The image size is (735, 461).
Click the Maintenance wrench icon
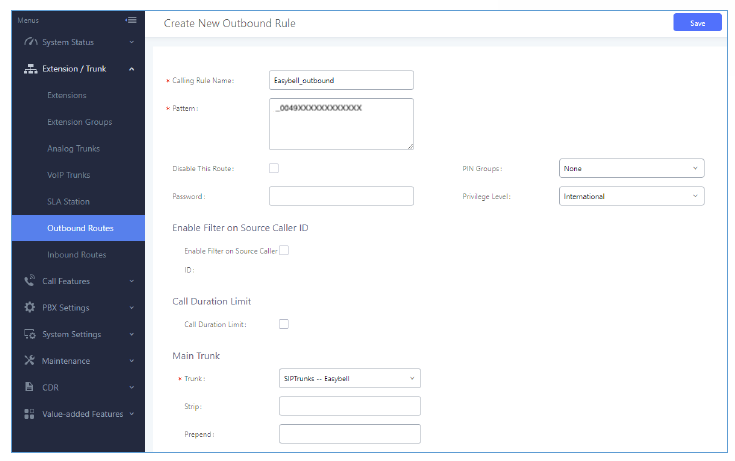coord(30,360)
